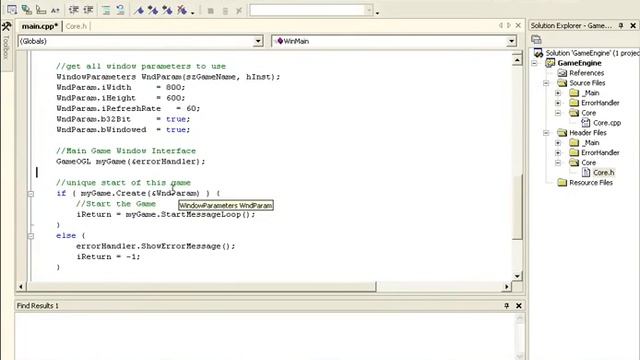The height and width of the screenshot is (360, 640).
Task: Click 'errorHandler.ShowErrorMessage();' line
Action: [156, 246]
